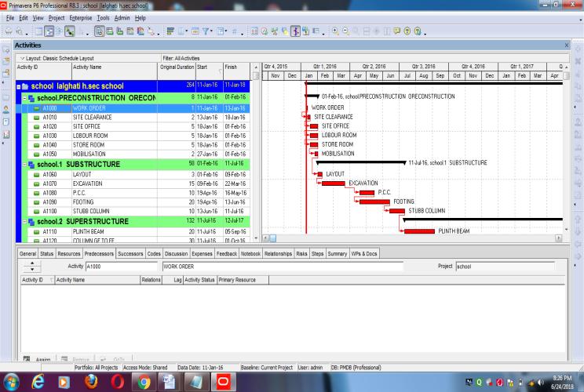Open the Resources icon in the left sidebar
This screenshot has width=584, height=392.
[6, 109]
